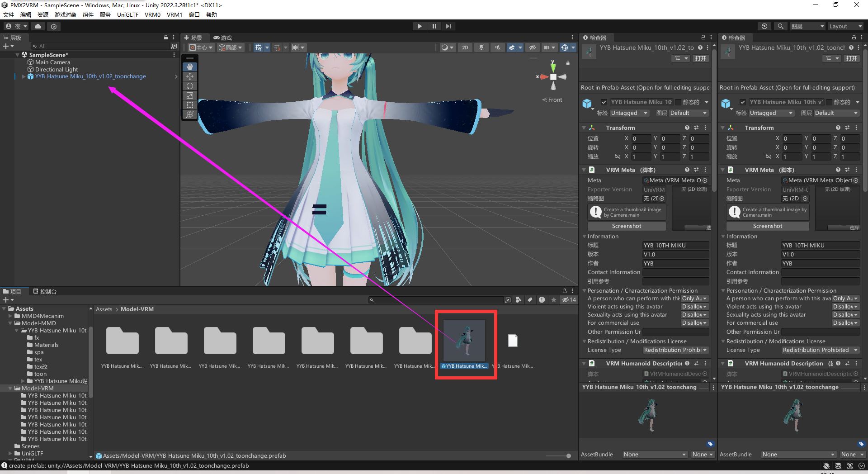Select Main Camera in Hierarchy

[x=53, y=62]
